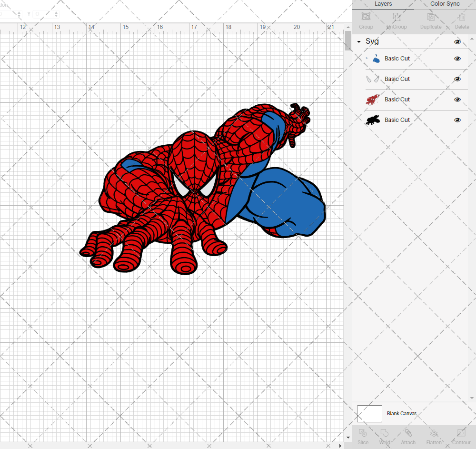Click the Basic Cut label beside blue thumbnail

point(397,58)
